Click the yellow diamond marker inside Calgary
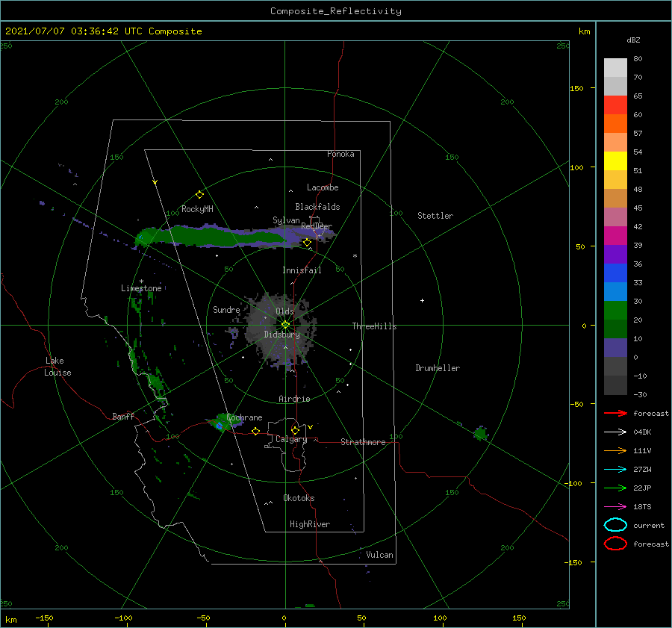 coord(295,430)
